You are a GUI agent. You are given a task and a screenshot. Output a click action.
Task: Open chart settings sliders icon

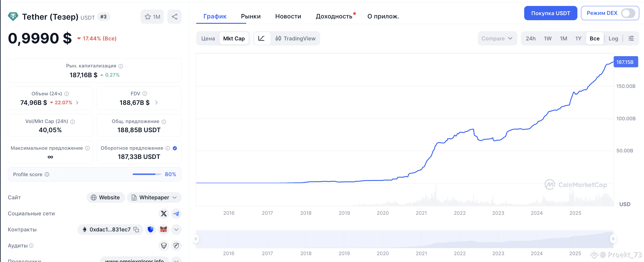631,38
